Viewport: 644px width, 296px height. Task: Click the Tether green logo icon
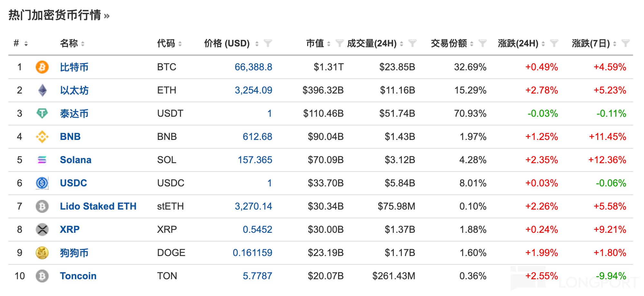pyautogui.click(x=42, y=113)
